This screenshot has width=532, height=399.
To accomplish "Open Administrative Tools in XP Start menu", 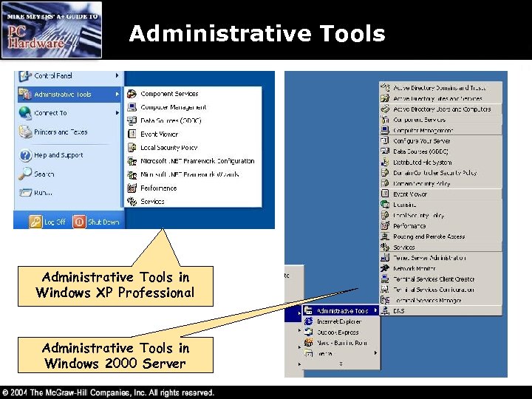I will click(69, 95).
